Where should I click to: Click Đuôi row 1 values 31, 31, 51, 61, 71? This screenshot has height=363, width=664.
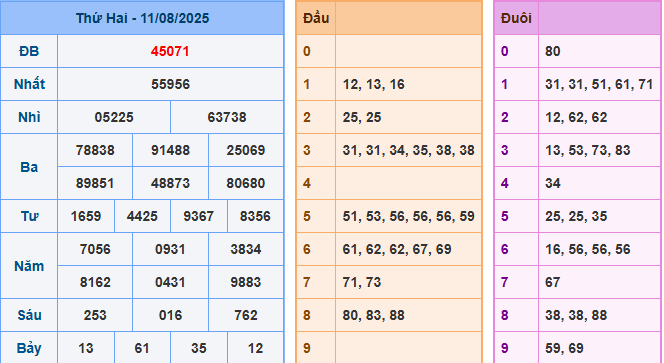point(599,84)
